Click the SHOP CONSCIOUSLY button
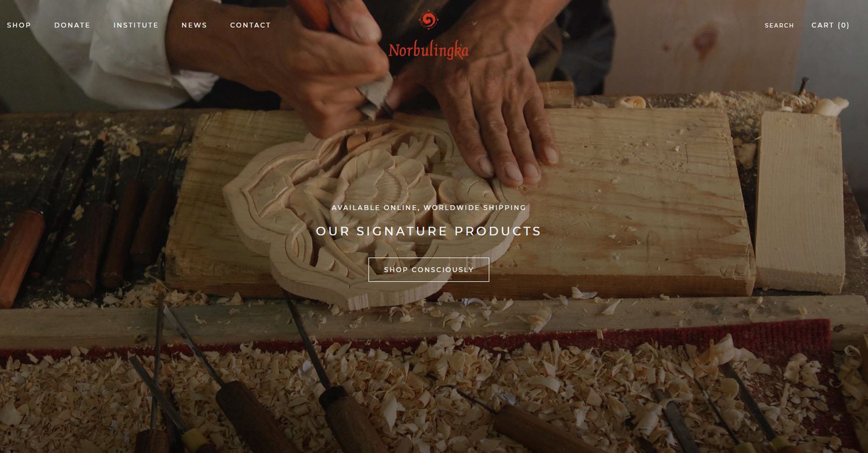Screen dimensions: 868x453 (x=429, y=270)
